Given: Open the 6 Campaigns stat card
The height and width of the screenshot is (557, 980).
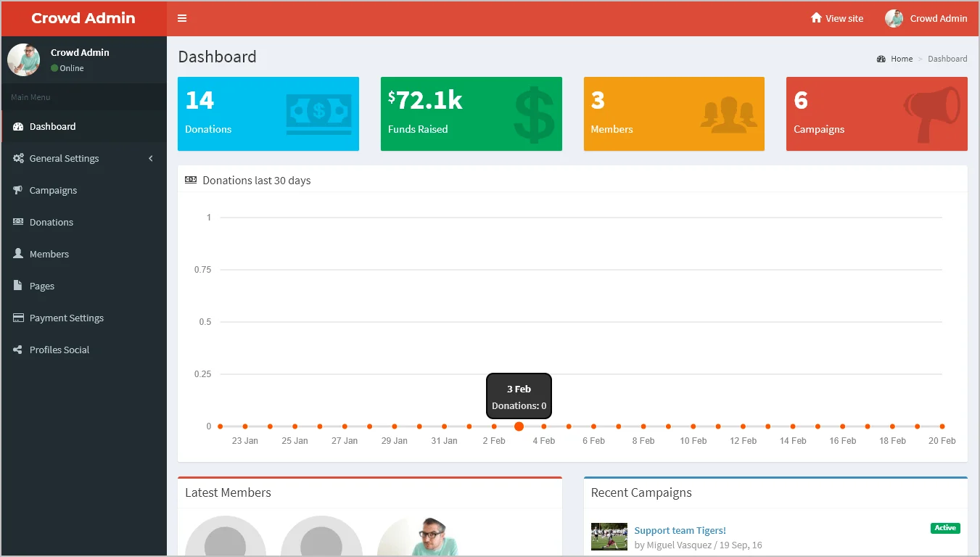Looking at the screenshot, I should pos(877,114).
